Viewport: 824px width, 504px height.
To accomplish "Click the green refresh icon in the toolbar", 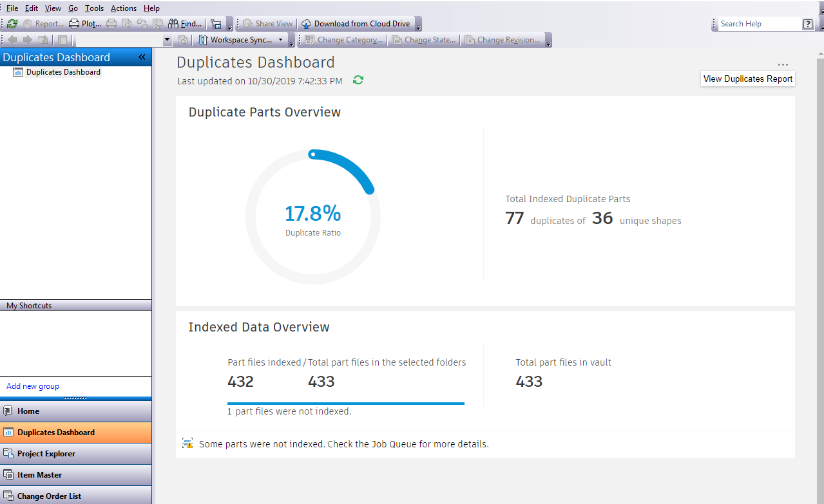I will click(x=12, y=24).
